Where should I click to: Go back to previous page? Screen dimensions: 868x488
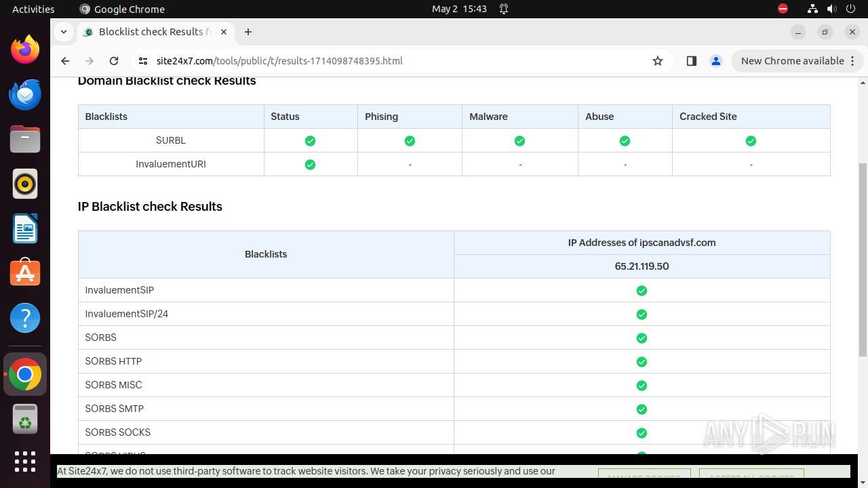65,61
